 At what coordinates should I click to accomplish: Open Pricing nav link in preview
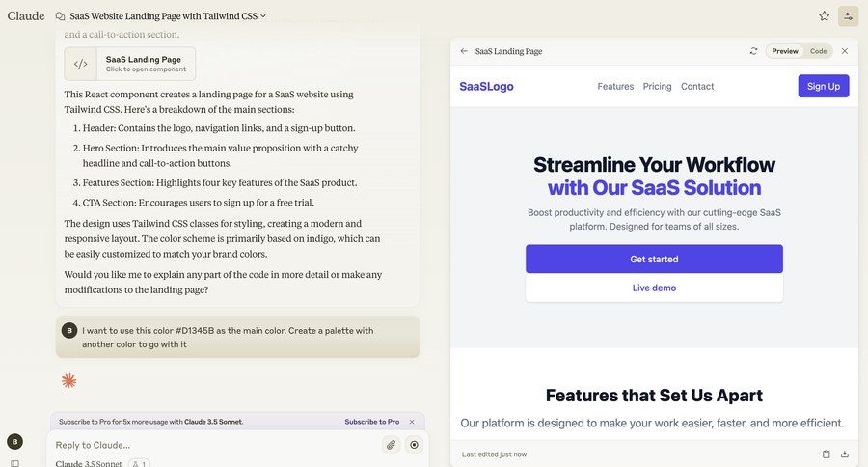[657, 87]
